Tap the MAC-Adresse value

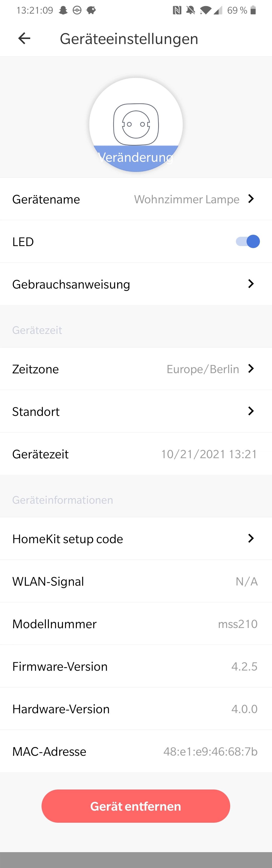(x=210, y=752)
